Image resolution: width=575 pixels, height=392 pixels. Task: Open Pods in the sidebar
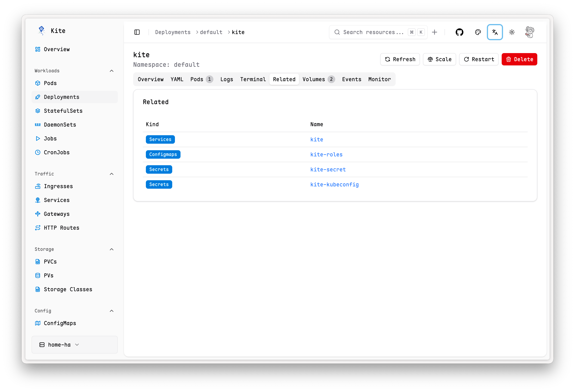pyautogui.click(x=50, y=83)
